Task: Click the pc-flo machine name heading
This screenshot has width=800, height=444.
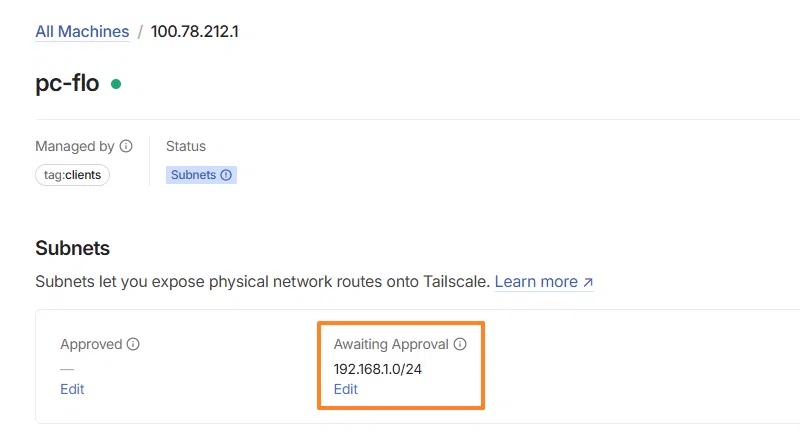Action: tap(67, 83)
